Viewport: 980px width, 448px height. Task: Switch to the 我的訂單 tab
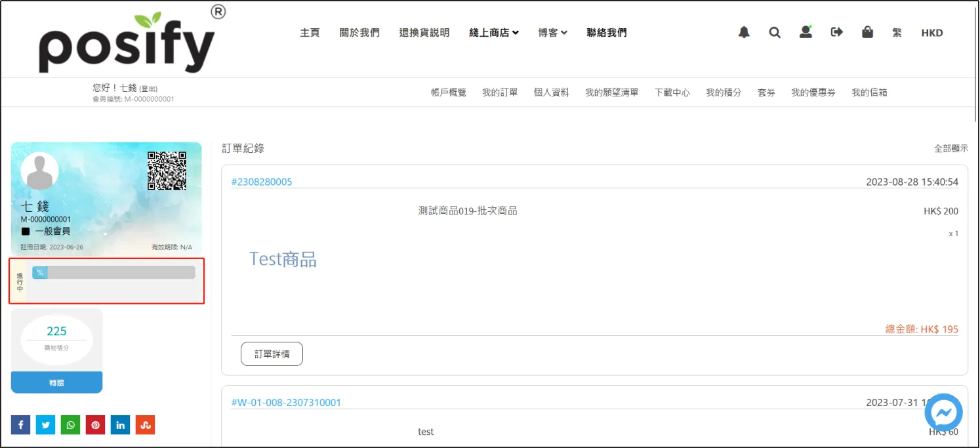500,92
